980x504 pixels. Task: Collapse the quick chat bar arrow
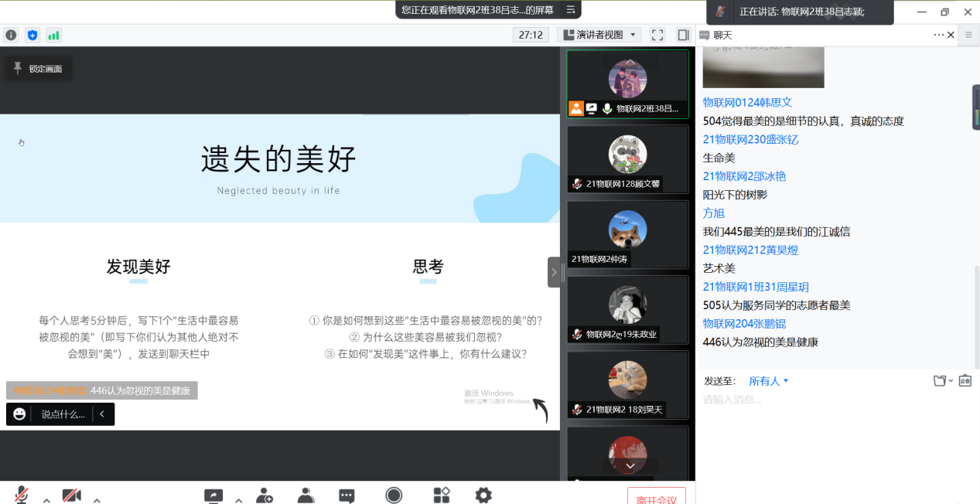click(102, 414)
